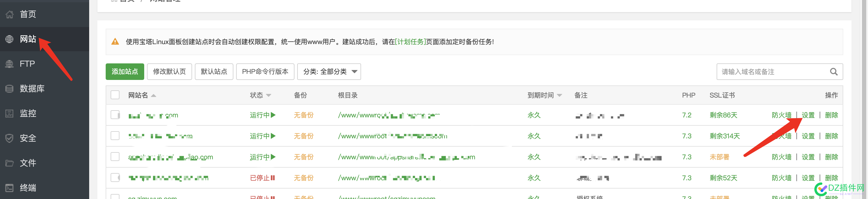Screen dimensions: 868x199
Task: Click the 网站名 sort arrow
Action: pyautogui.click(x=154, y=96)
